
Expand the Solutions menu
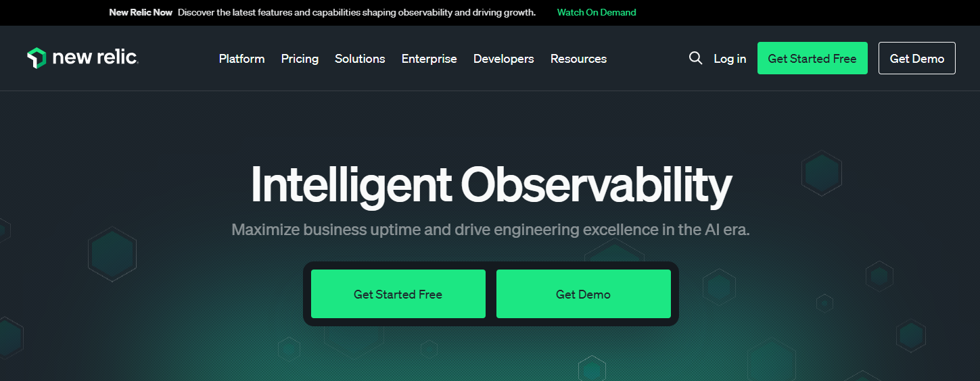pyautogui.click(x=360, y=59)
